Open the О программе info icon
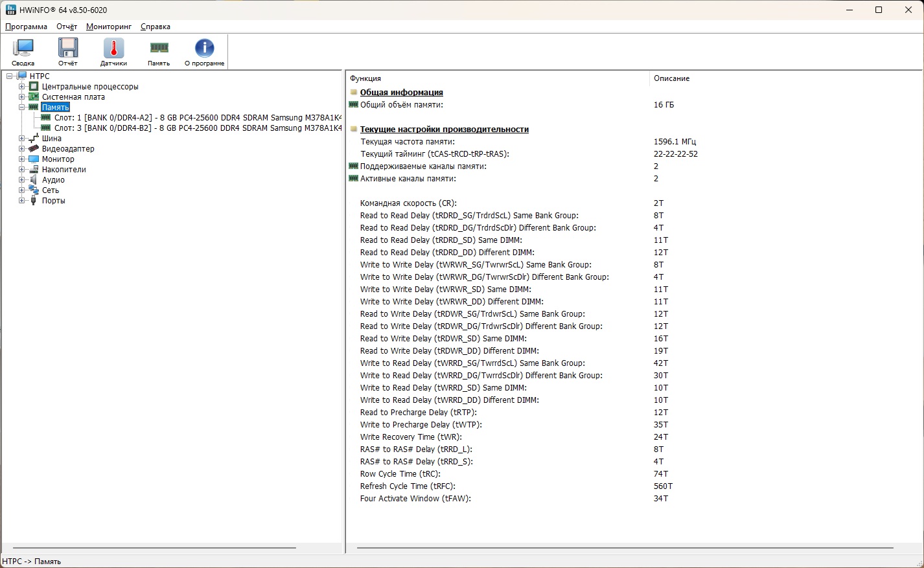Screen dimensions: 924x568 pos(204,48)
